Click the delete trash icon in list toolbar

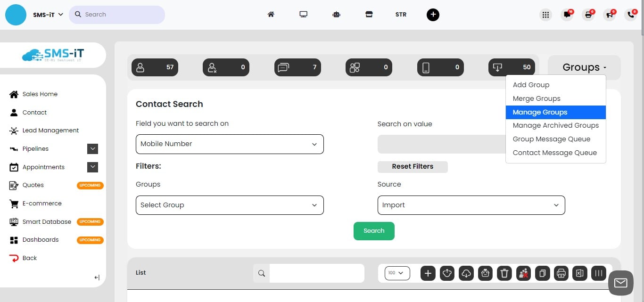(504, 273)
